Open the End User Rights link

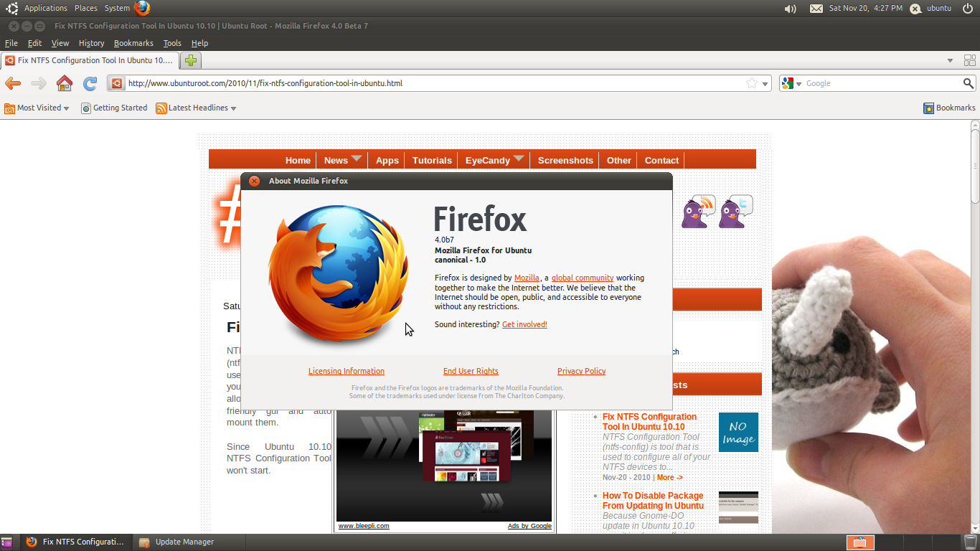pos(471,371)
